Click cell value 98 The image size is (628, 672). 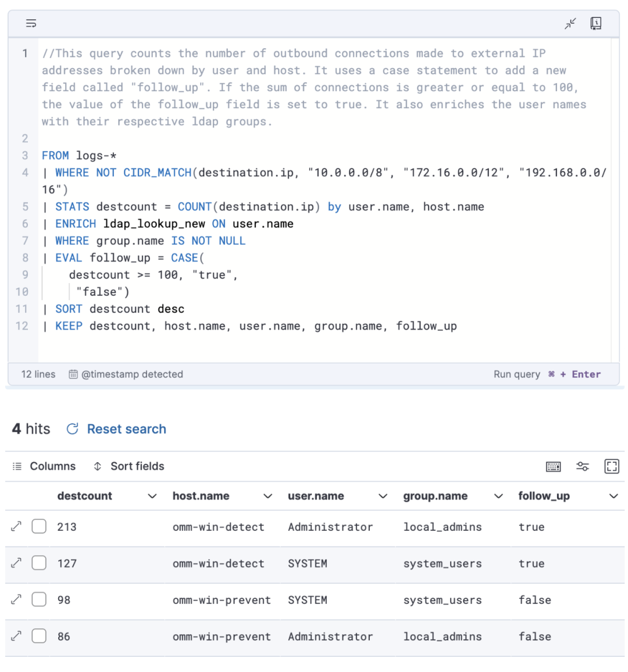pyautogui.click(x=64, y=600)
